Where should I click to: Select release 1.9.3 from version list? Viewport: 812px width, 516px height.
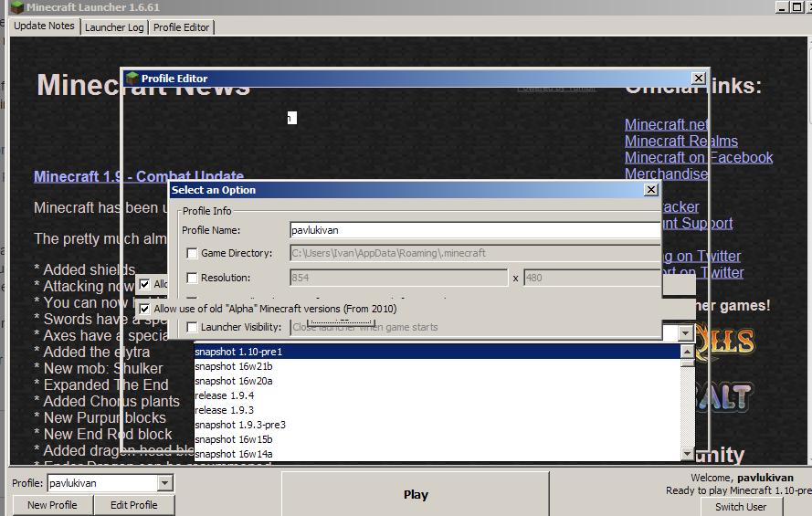[438, 410]
